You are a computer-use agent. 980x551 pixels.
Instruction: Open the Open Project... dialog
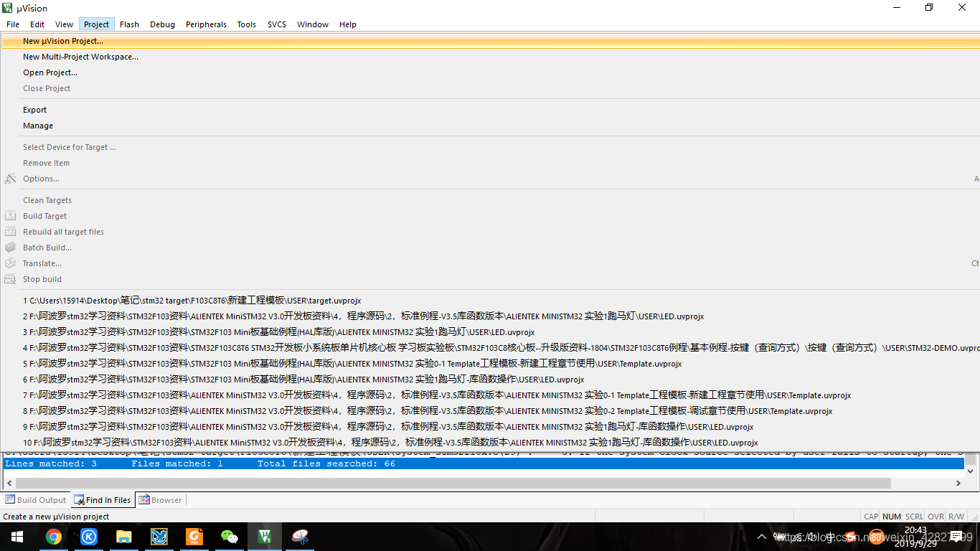point(490,72)
